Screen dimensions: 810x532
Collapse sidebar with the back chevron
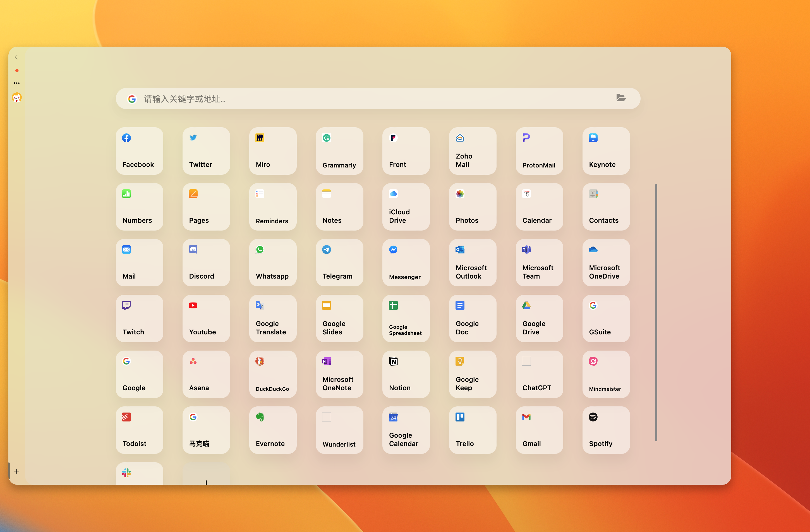click(16, 57)
